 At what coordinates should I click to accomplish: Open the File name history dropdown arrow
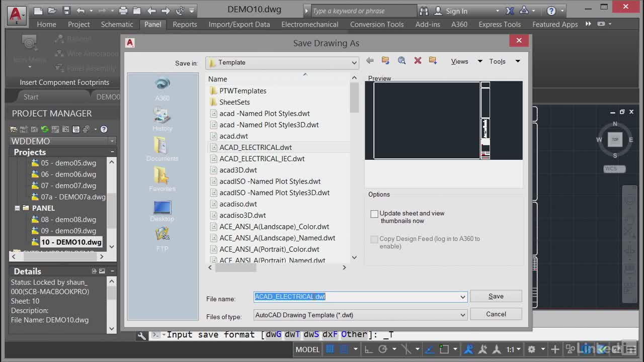pos(462,297)
